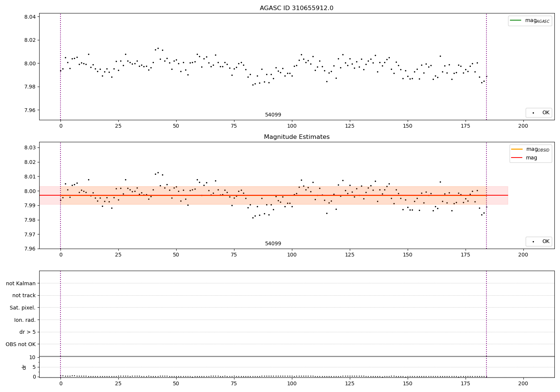Select the green mag AGASC legend entry
This screenshot has width=560, height=392.
(x=530, y=21)
